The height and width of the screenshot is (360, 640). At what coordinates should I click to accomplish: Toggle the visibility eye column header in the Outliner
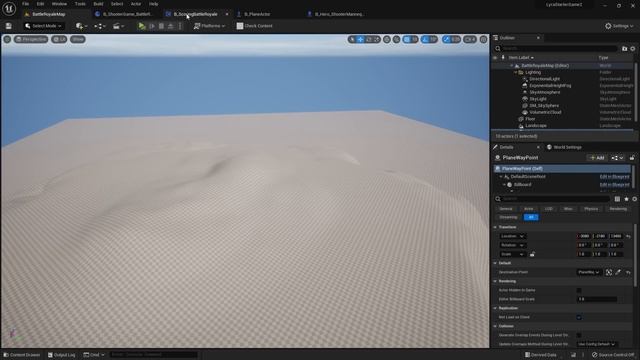(x=495, y=58)
